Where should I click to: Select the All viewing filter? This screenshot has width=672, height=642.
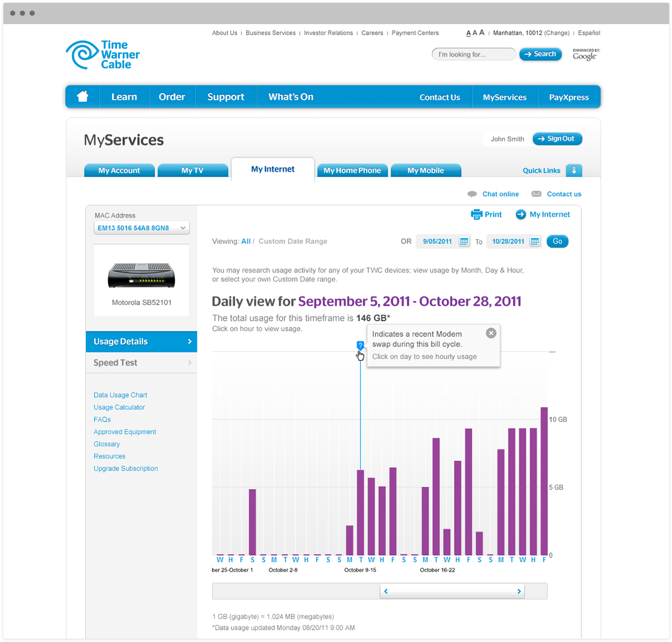[246, 242]
